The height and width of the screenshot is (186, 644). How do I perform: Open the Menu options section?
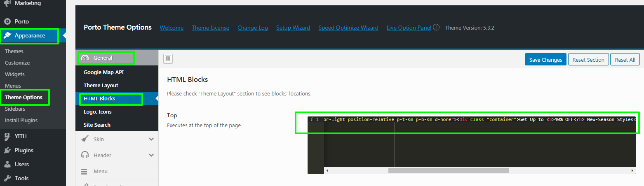(117, 171)
